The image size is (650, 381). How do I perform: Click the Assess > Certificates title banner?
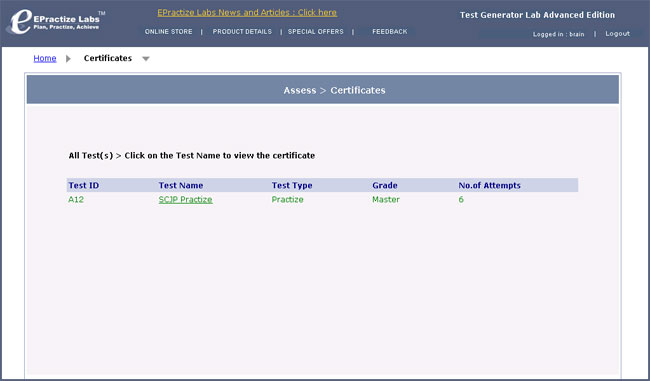coord(323,90)
